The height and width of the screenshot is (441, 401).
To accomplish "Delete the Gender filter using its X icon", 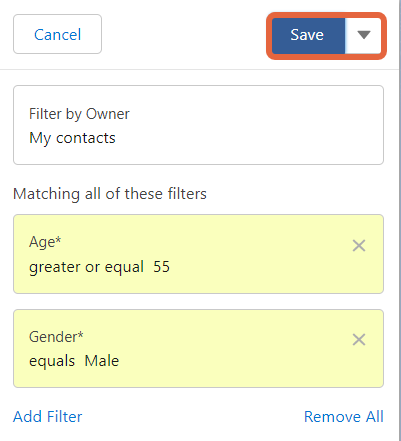I will point(359,340).
